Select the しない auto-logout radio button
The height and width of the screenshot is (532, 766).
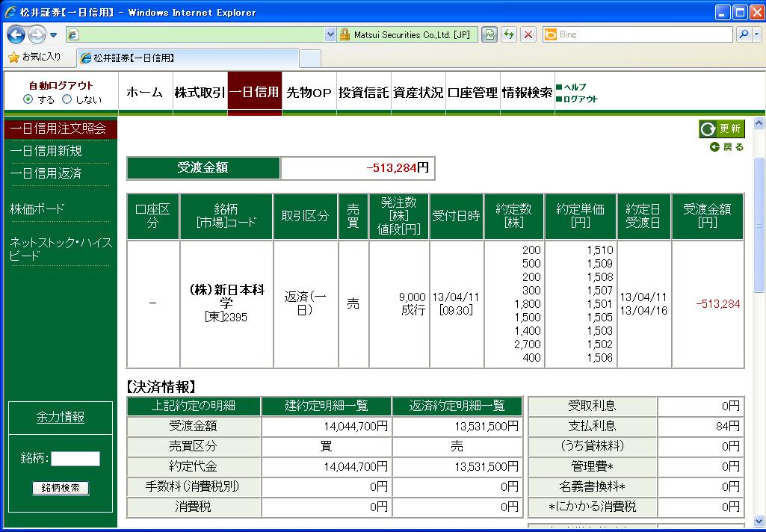tap(67, 99)
